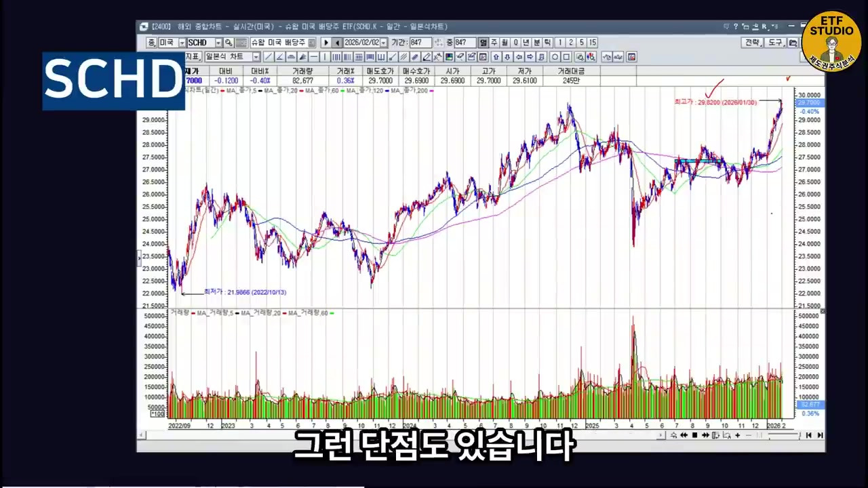Click the 거래대금 column header
Viewport: 868px width, 488px height.
[571, 71]
